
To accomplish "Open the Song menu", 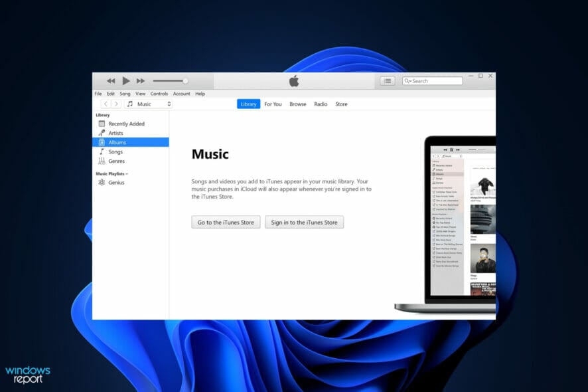I will pyautogui.click(x=125, y=94).
